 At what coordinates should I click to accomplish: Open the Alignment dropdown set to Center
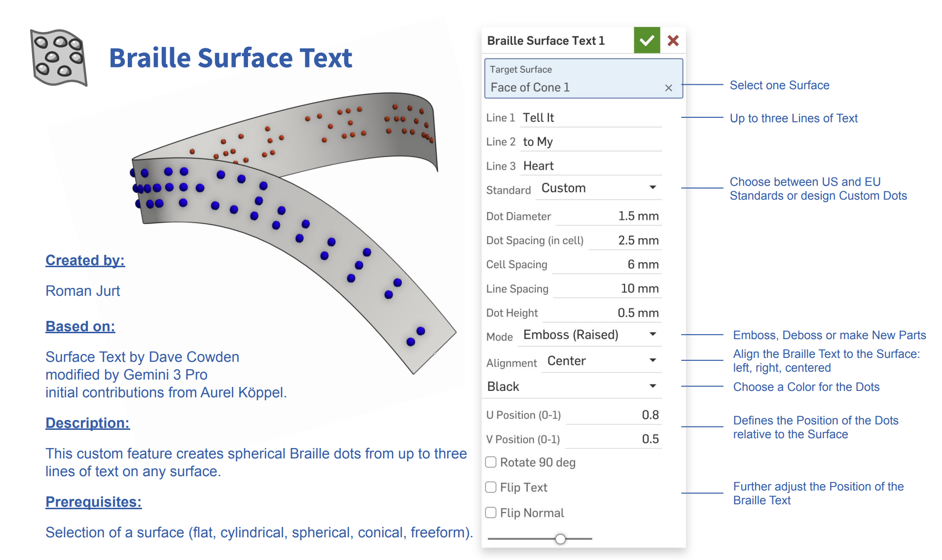pyautogui.click(x=602, y=361)
